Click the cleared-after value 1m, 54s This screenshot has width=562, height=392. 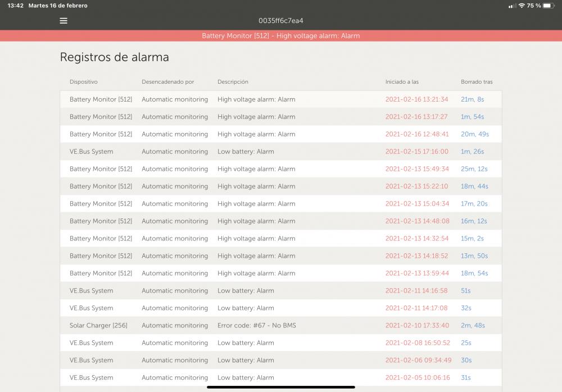473,117
